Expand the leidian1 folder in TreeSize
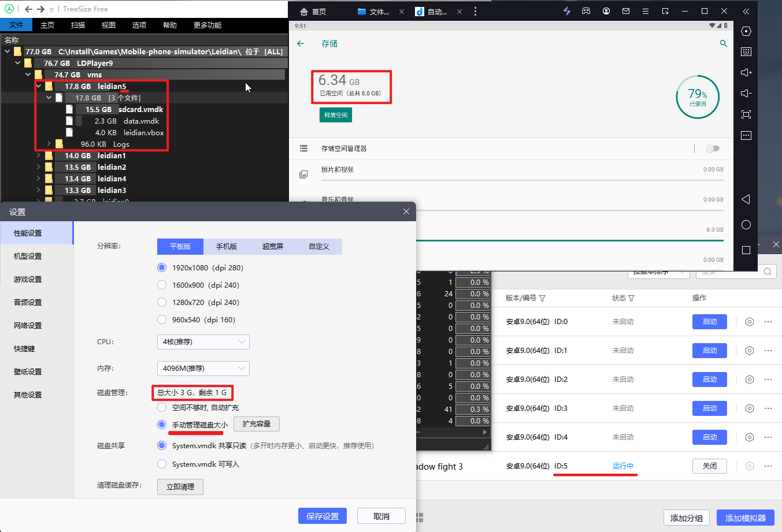The height and width of the screenshot is (532, 782). coord(39,155)
